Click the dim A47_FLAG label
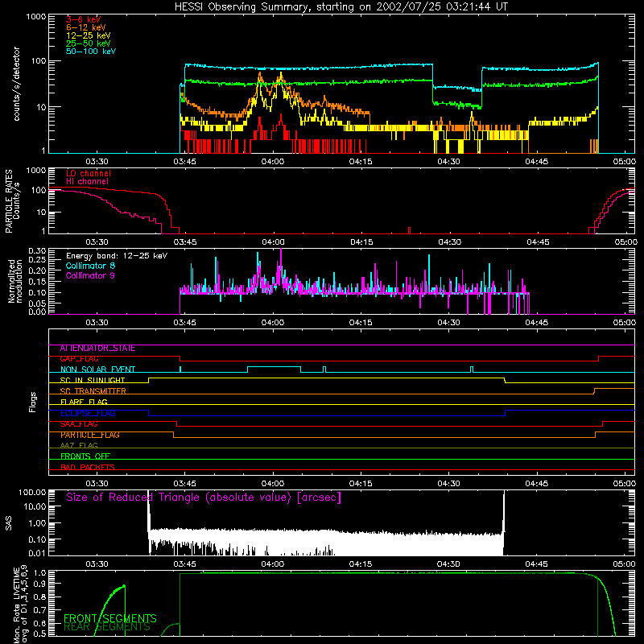Screen dimensions: 644x644 79,446
